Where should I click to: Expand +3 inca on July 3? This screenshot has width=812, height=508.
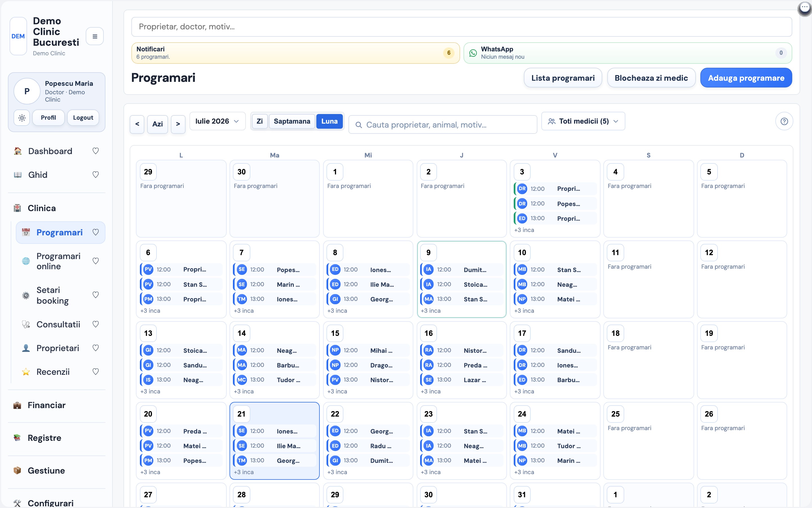tap(524, 230)
